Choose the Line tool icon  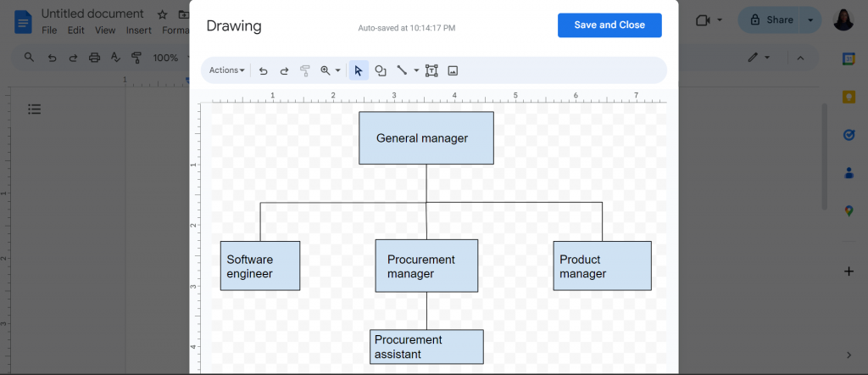(402, 70)
